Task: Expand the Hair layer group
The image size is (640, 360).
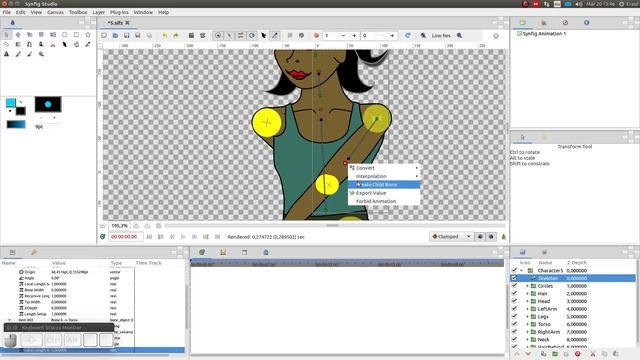Action: [x=527, y=293]
